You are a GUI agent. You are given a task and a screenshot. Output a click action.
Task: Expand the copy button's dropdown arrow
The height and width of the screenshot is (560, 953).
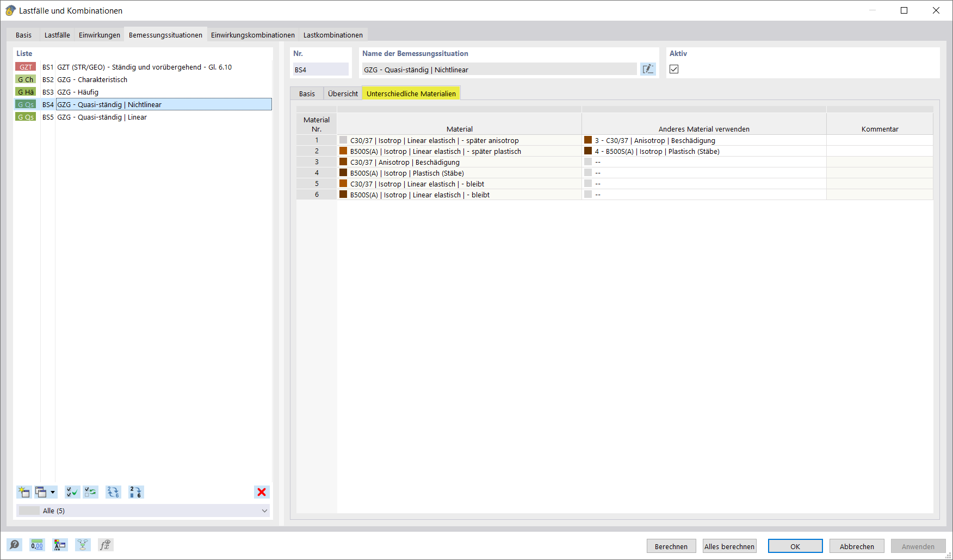pos(52,492)
